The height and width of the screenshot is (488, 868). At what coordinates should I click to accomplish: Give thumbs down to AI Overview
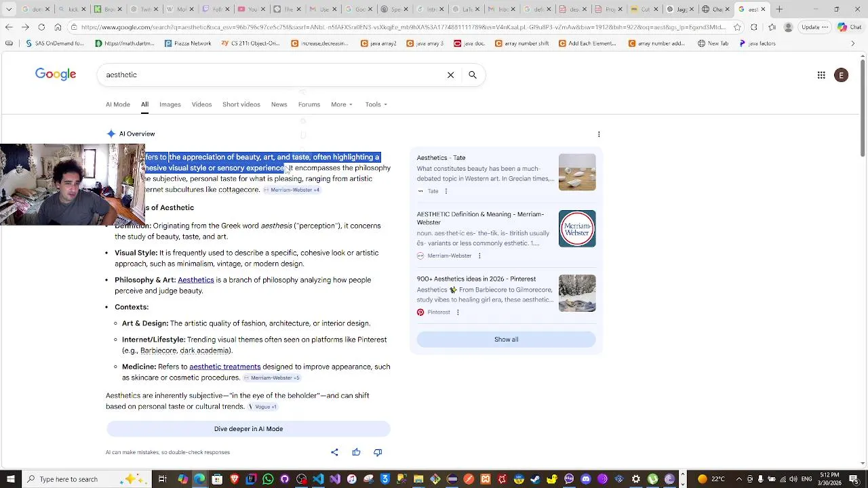pyautogui.click(x=378, y=452)
